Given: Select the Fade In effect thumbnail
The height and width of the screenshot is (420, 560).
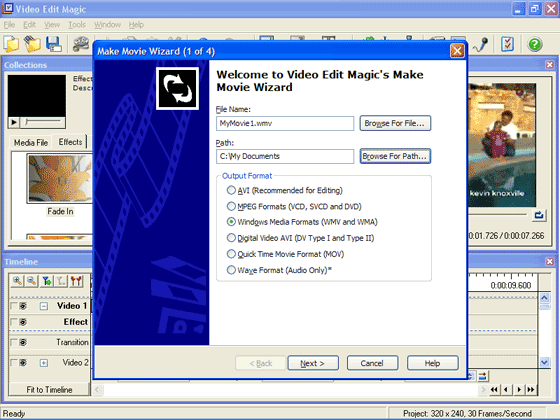Looking at the screenshot, I should coord(60,179).
